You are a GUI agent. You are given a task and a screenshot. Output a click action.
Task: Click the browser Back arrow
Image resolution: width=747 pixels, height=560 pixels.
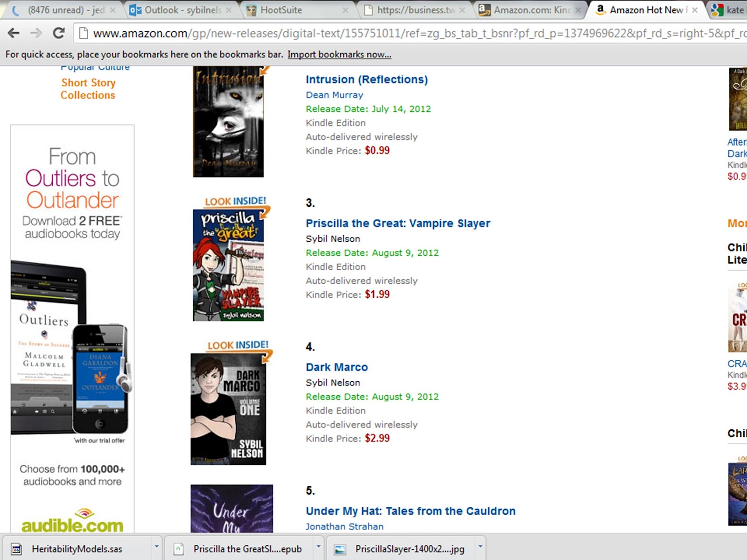[x=14, y=33]
